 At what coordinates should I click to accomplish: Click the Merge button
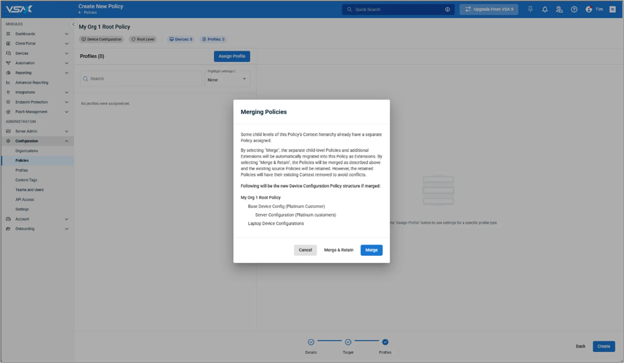371,250
